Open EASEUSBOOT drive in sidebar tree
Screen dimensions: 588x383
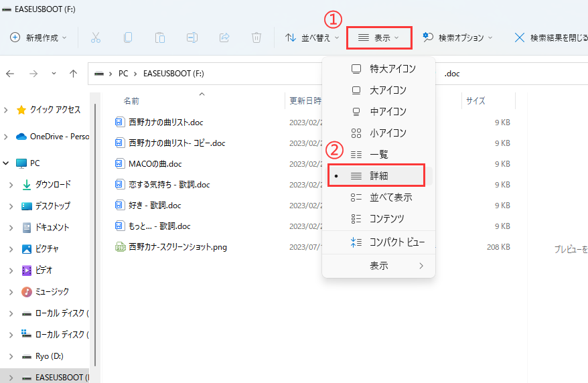click(x=62, y=378)
